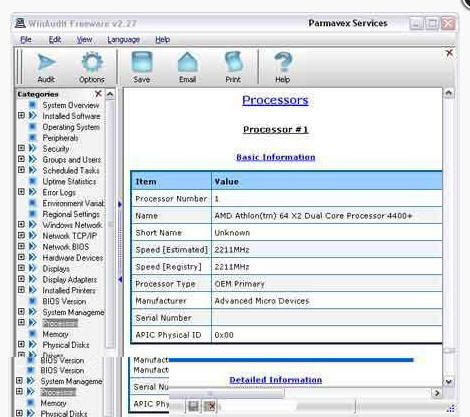Click the 0x00 APIC Physical ID value

(x=224, y=335)
